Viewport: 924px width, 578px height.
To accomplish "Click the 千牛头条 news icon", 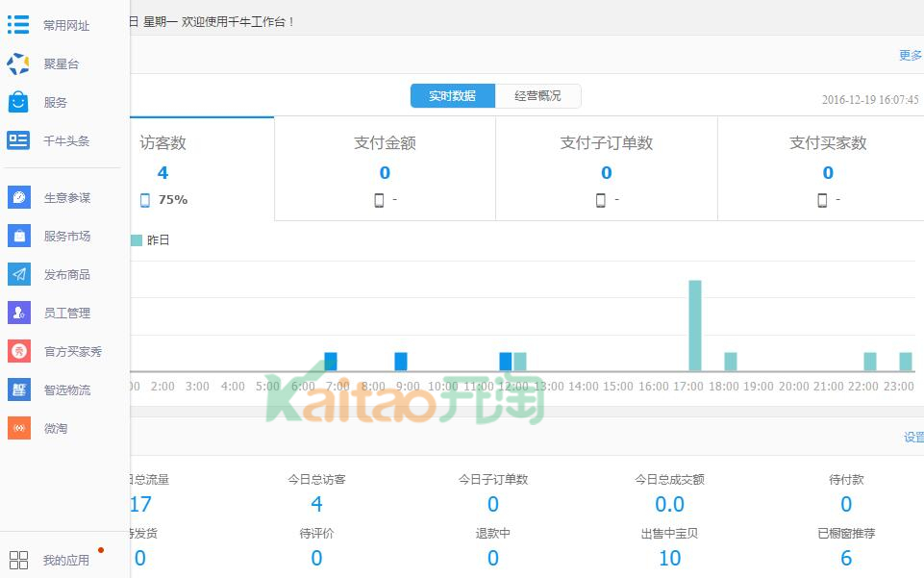I will tap(18, 140).
